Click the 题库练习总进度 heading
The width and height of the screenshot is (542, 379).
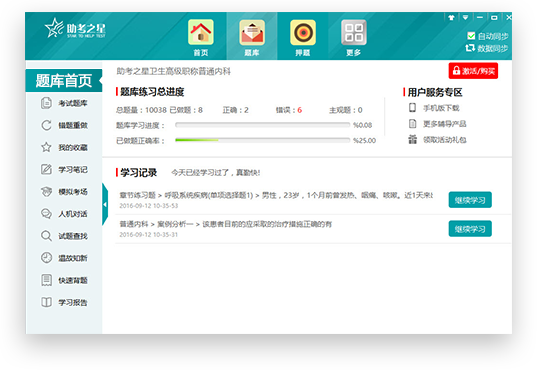152,92
